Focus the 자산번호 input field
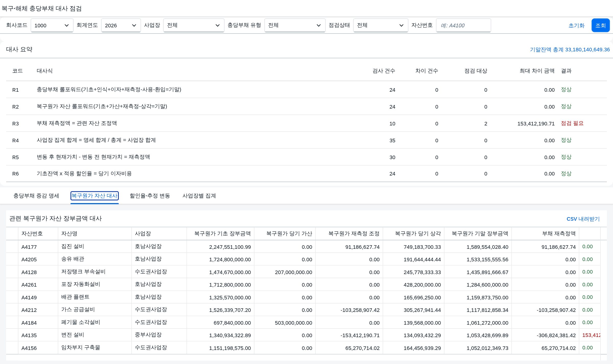613x364 pixels. [463, 25]
